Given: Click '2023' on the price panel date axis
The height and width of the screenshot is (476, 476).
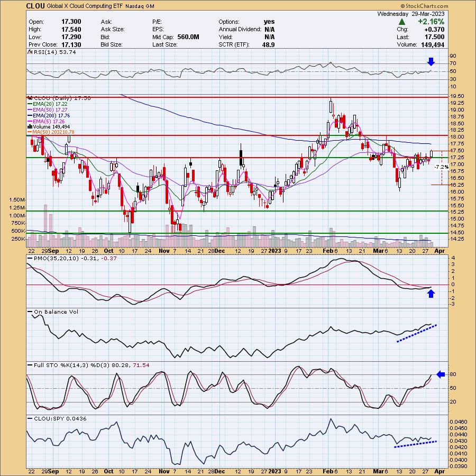Looking at the screenshot, I should 275,251.
